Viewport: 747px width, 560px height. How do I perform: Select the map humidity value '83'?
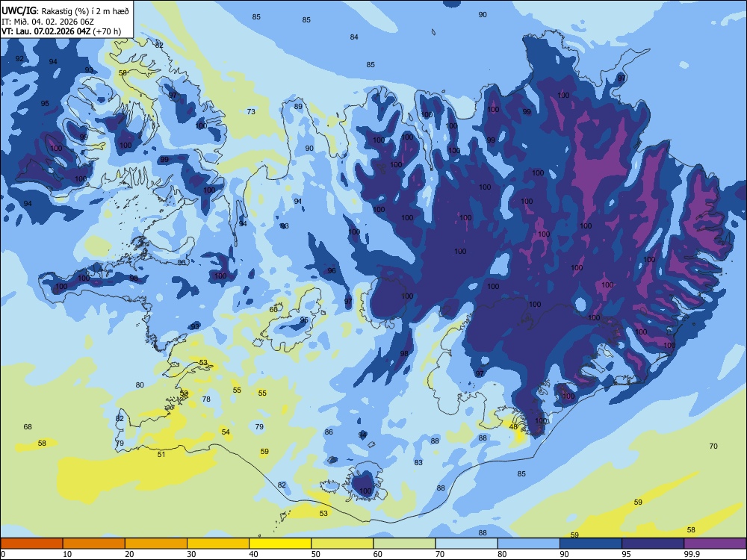click(418, 462)
